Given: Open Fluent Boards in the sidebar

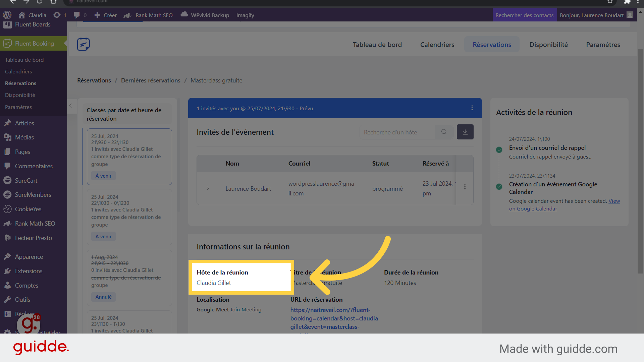Looking at the screenshot, I should (x=33, y=24).
